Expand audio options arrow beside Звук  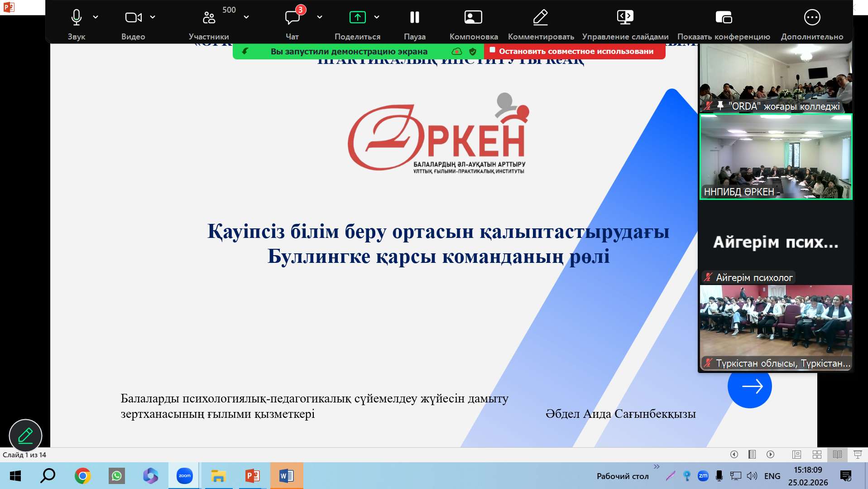point(96,17)
